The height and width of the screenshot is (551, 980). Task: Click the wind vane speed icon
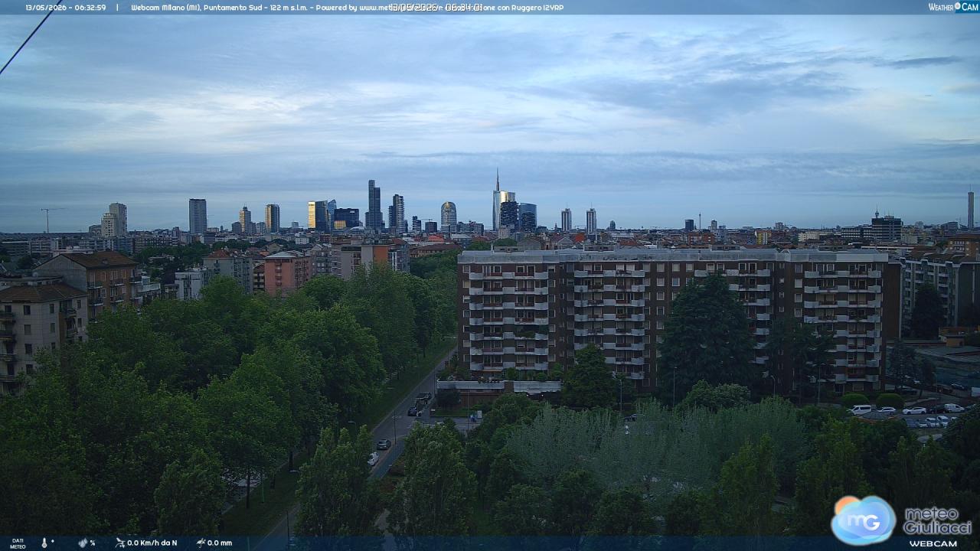pos(120,543)
